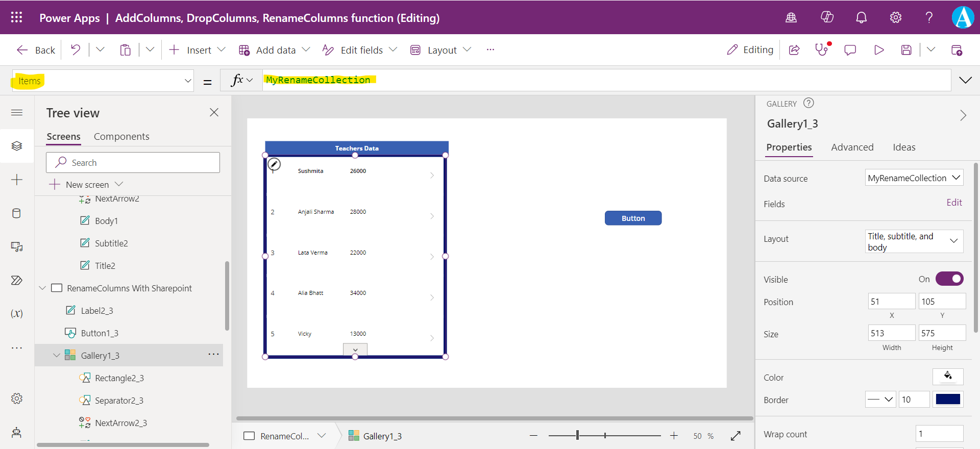Click the Edit link beside Fields

pyautogui.click(x=954, y=203)
